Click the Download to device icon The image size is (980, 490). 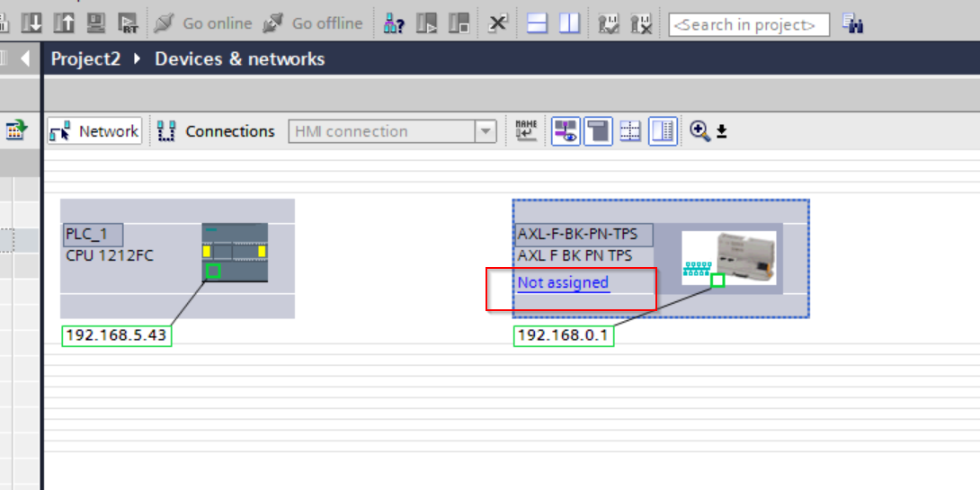31,23
